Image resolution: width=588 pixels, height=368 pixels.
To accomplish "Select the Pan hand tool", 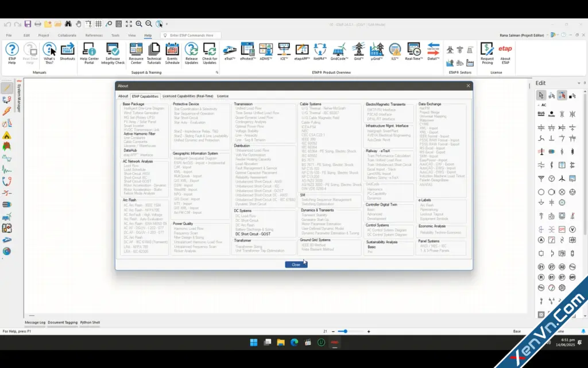I will coord(78,24).
